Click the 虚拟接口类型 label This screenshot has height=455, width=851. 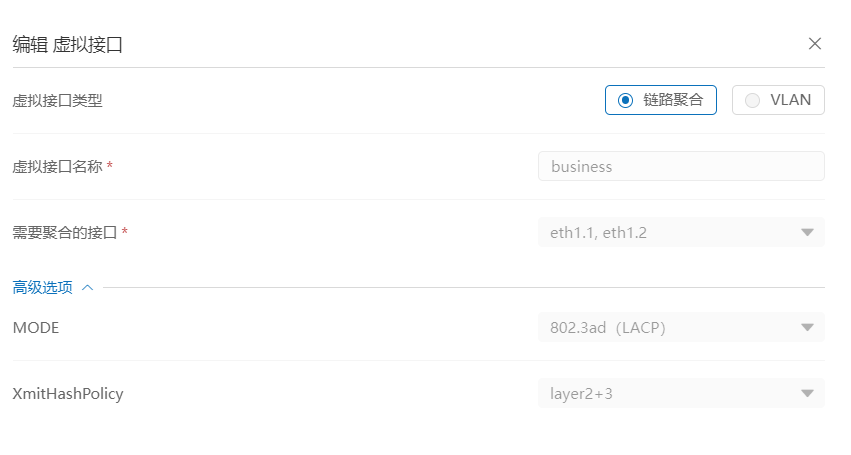(57, 100)
